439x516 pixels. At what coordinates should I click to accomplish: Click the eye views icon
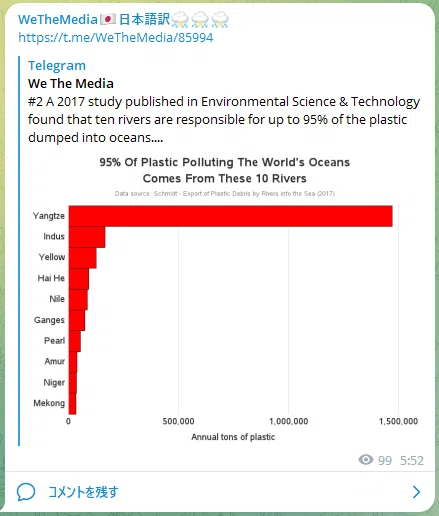tap(366, 460)
